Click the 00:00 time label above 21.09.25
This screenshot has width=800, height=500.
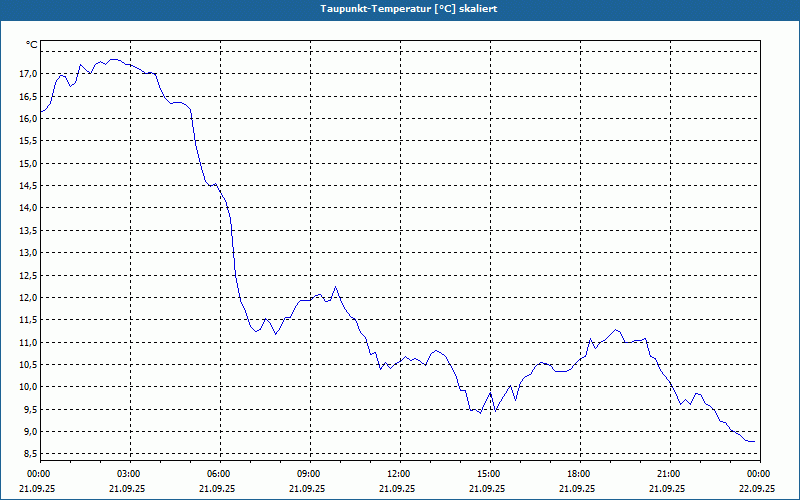38,474
